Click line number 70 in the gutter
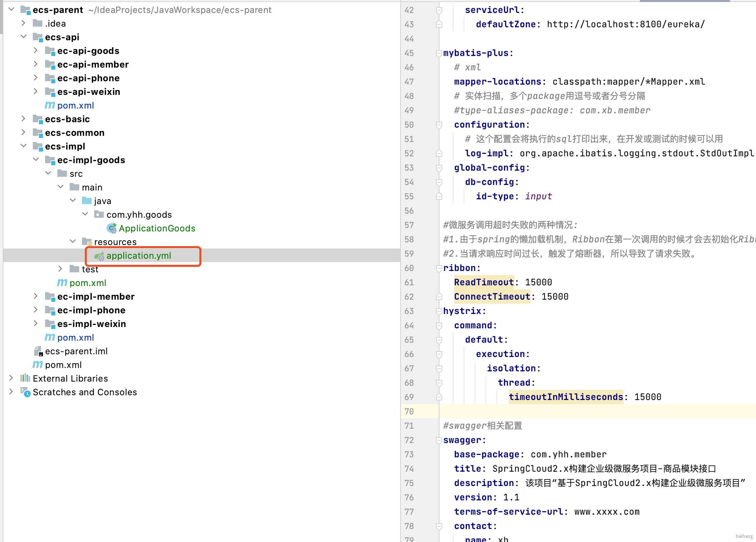The image size is (756, 542). [x=409, y=411]
